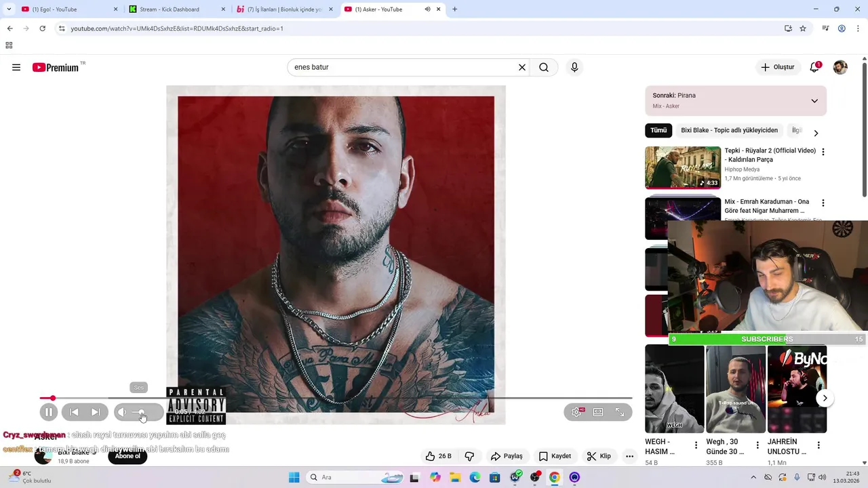Enter fullscreen video mode
868x488 pixels.
coord(620,412)
